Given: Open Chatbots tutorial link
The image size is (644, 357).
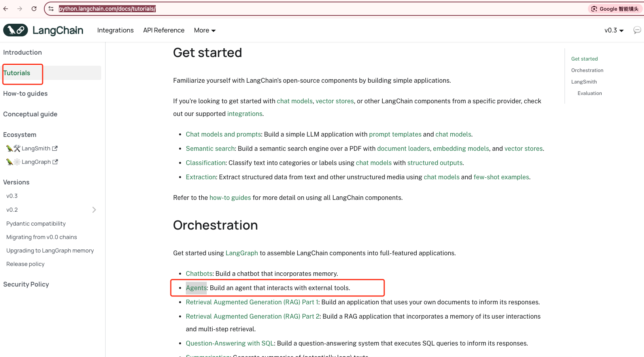Looking at the screenshot, I should click(x=199, y=273).
